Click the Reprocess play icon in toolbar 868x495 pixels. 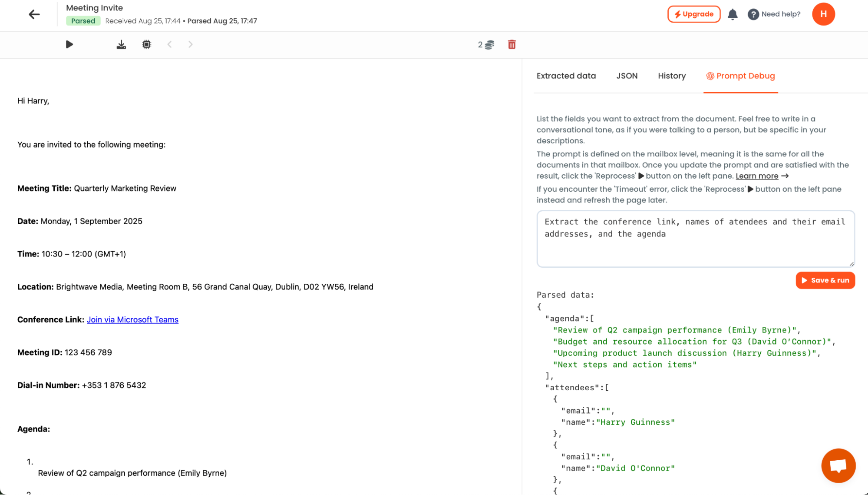(69, 44)
